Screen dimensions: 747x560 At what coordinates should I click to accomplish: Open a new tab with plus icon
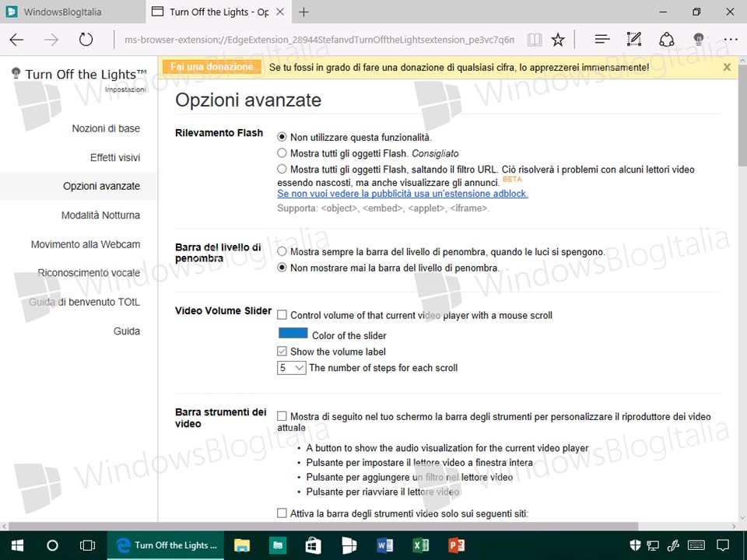tap(303, 12)
